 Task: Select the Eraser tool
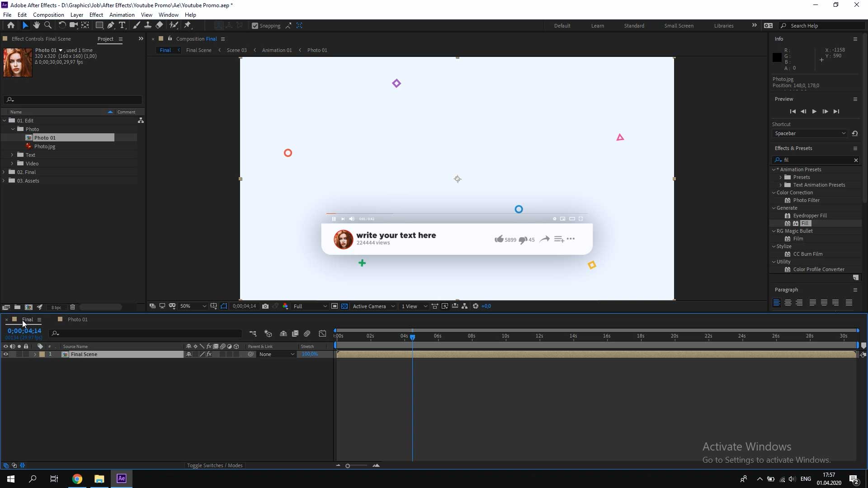(159, 25)
